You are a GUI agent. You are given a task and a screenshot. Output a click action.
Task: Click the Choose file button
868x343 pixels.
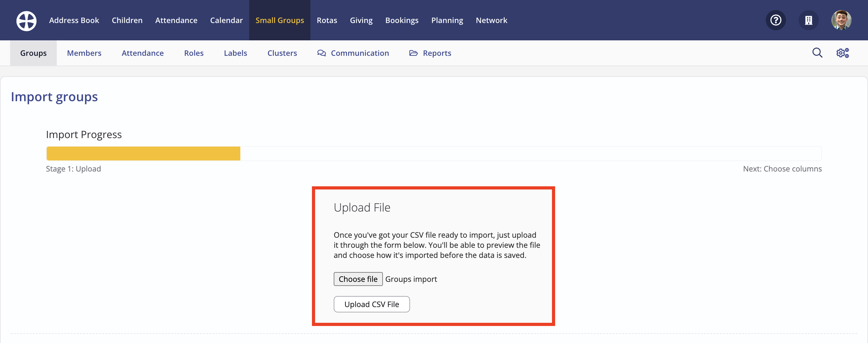pos(358,279)
